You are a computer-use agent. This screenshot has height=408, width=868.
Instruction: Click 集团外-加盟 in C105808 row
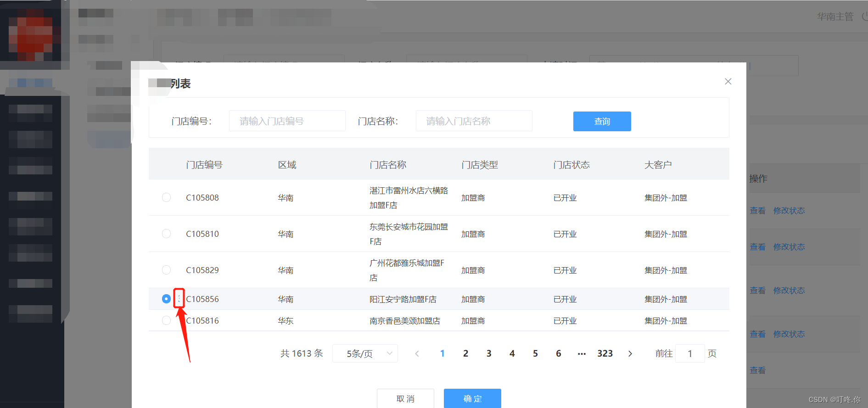[x=666, y=198]
